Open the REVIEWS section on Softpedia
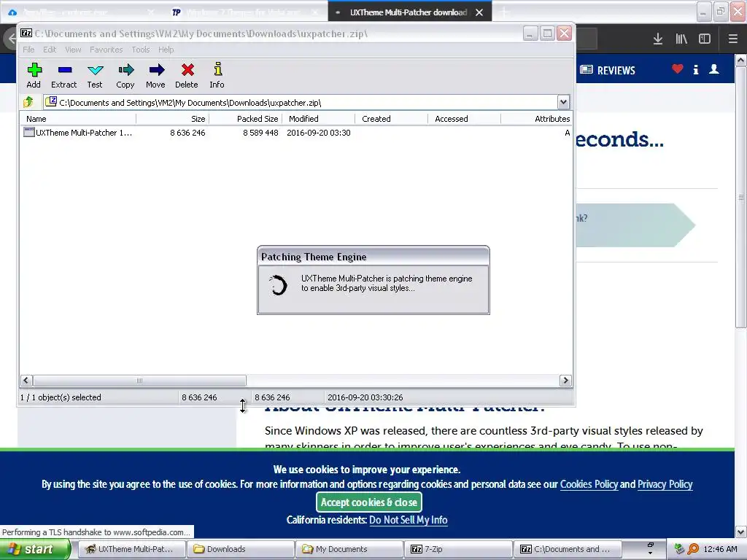 click(608, 71)
